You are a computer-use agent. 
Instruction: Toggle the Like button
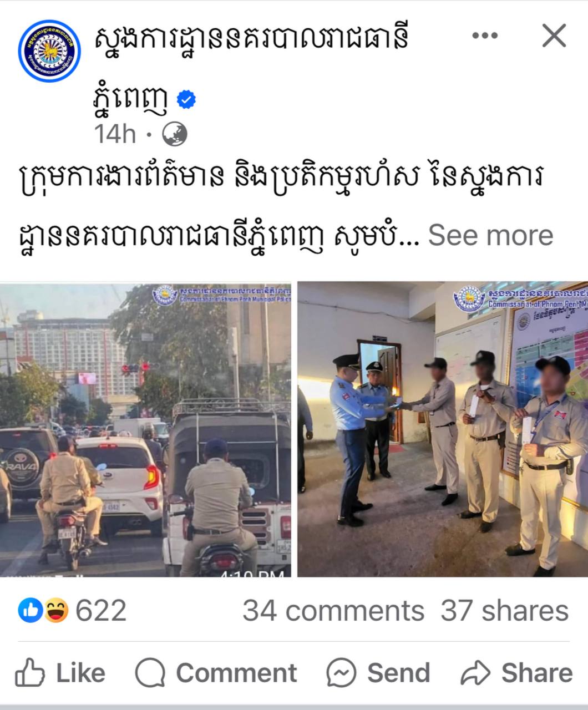click(x=60, y=673)
